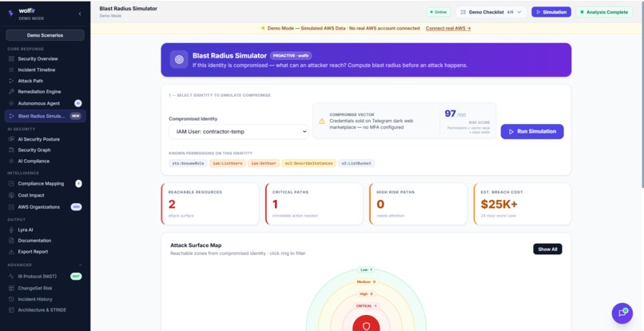Filter by the High ring label
The width and height of the screenshot is (644, 331).
(366, 294)
